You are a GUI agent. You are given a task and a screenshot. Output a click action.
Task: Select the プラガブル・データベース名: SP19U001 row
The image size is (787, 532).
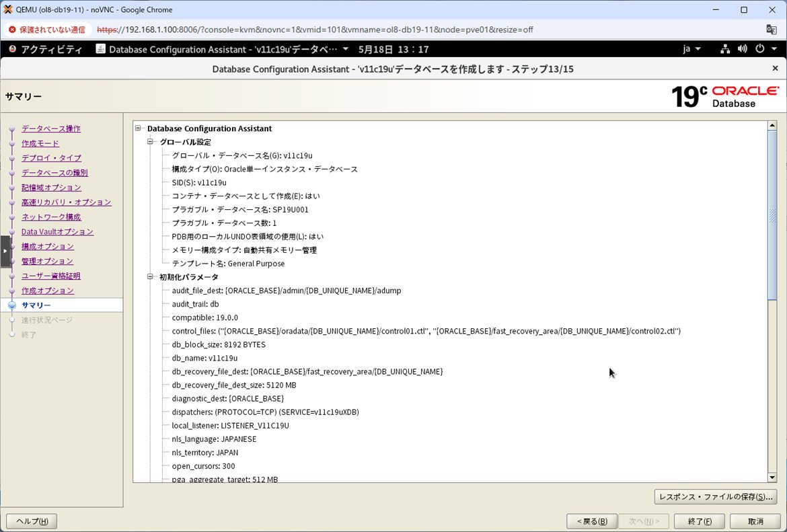pyautogui.click(x=240, y=210)
